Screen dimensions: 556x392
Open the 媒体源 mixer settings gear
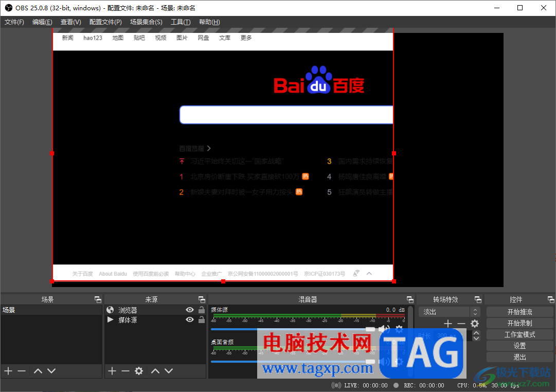[399, 329]
